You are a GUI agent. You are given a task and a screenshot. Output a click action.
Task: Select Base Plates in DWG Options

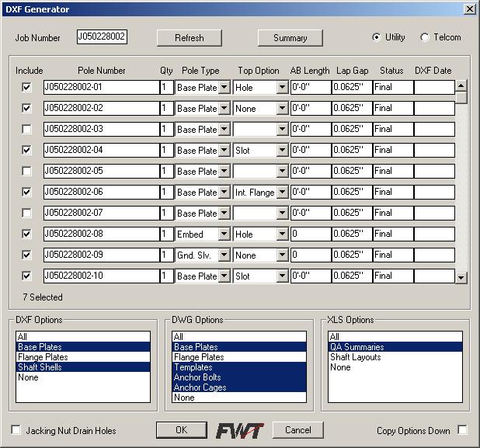[x=238, y=347]
